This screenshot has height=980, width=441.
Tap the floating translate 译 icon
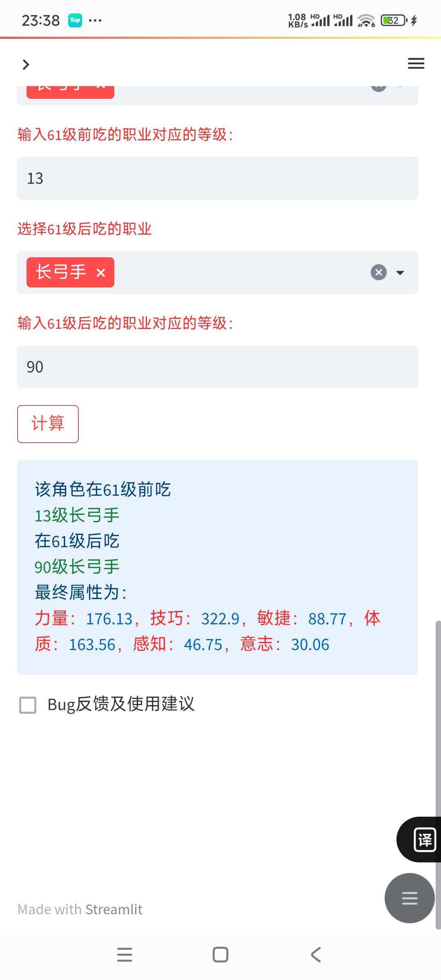pyautogui.click(x=424, y=840)
